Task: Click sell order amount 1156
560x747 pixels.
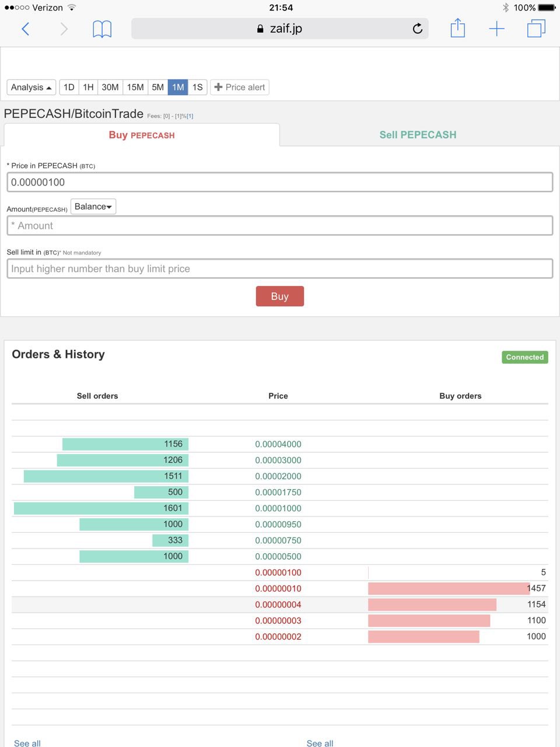Action: point(173,444)
